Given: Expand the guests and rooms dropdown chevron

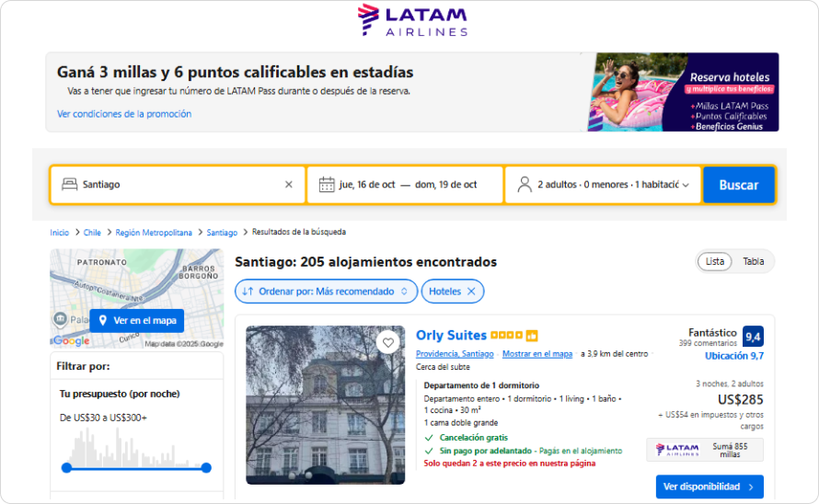Looking at the screenshot, I should [686, 185].
